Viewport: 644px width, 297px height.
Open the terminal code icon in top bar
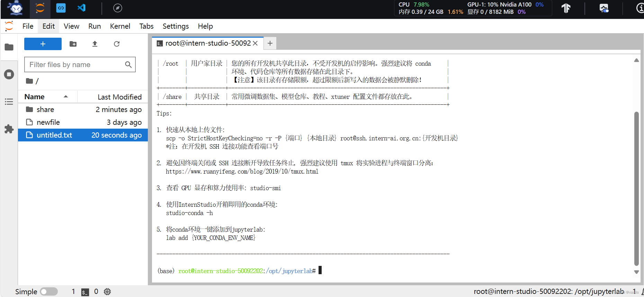pyautogui.click(x=61, y=8)
